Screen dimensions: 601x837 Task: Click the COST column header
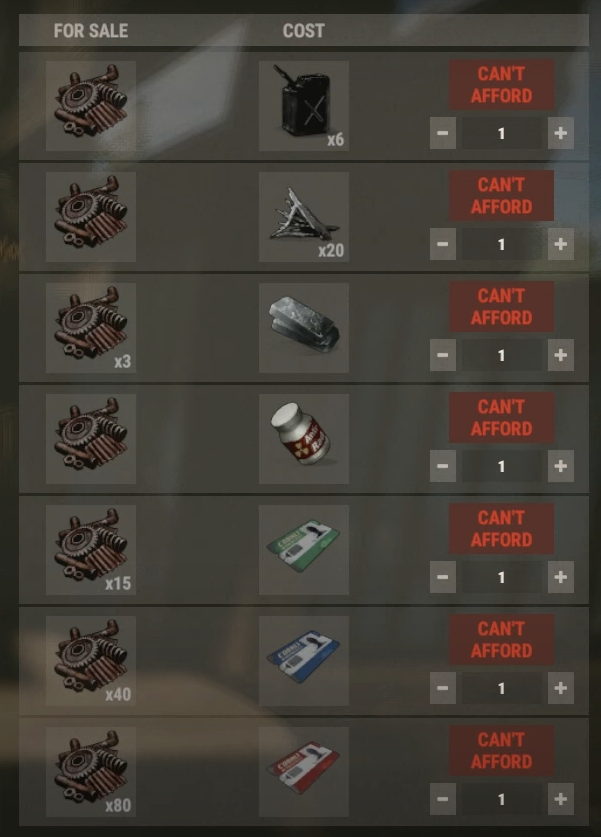point(304,31)
